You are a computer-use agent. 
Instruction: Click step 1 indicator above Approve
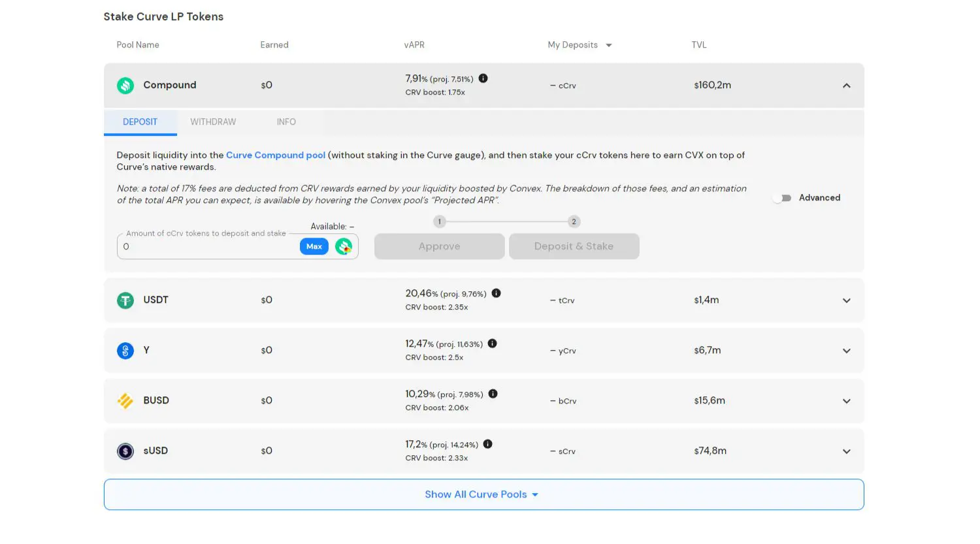tap(440, 222)
